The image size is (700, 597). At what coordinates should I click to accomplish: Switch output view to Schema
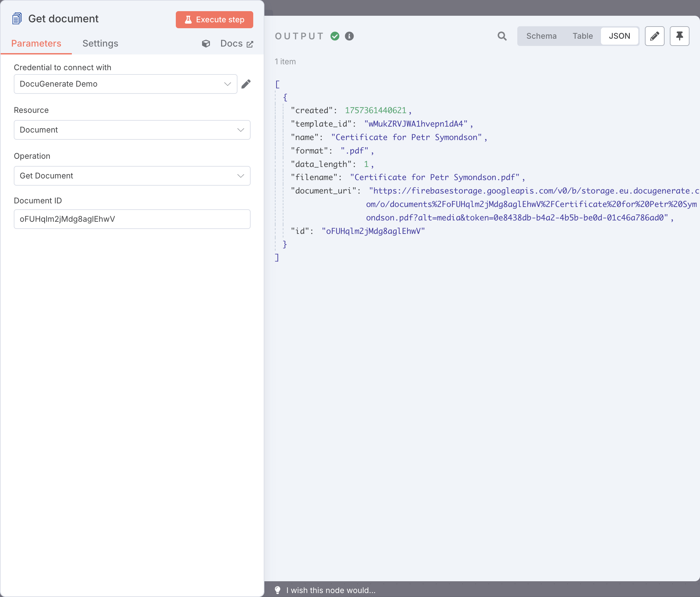point(541,36)
